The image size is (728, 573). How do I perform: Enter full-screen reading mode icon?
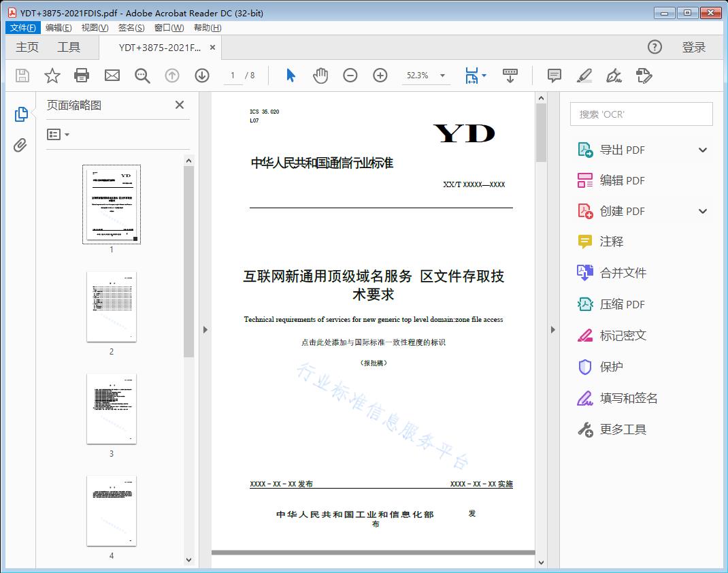pyautogui.click(x=510, y=76)
